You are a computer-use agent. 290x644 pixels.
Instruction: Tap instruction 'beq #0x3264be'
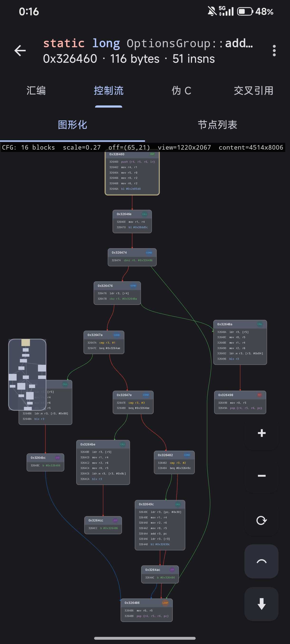pyautogui.click(x=139, y=408)
